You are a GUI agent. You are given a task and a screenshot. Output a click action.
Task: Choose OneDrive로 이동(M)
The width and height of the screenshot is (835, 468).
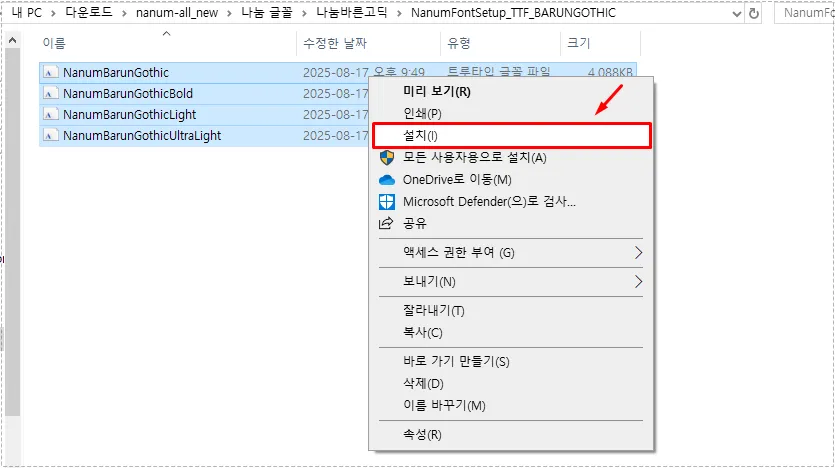(x=511, y=180)
